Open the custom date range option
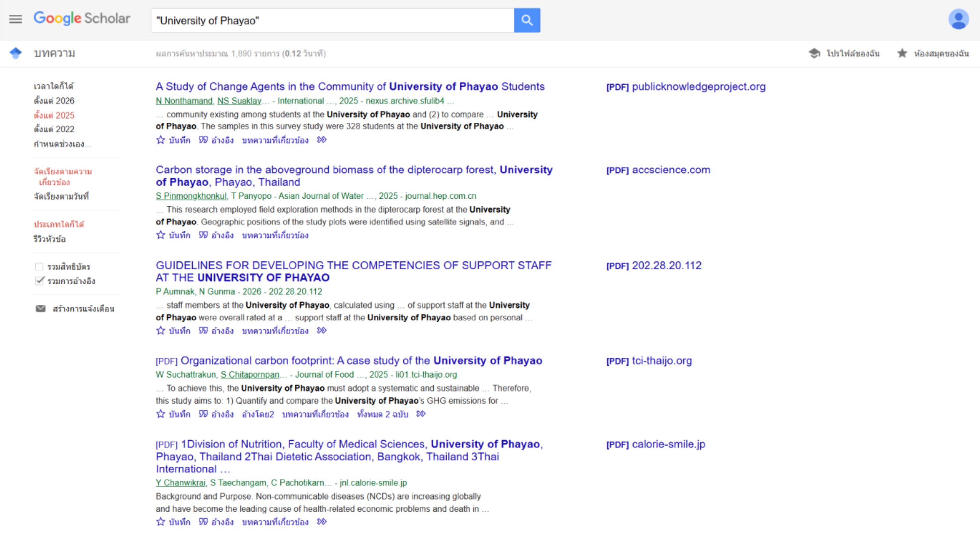980x541 pixels. point(63,144)
